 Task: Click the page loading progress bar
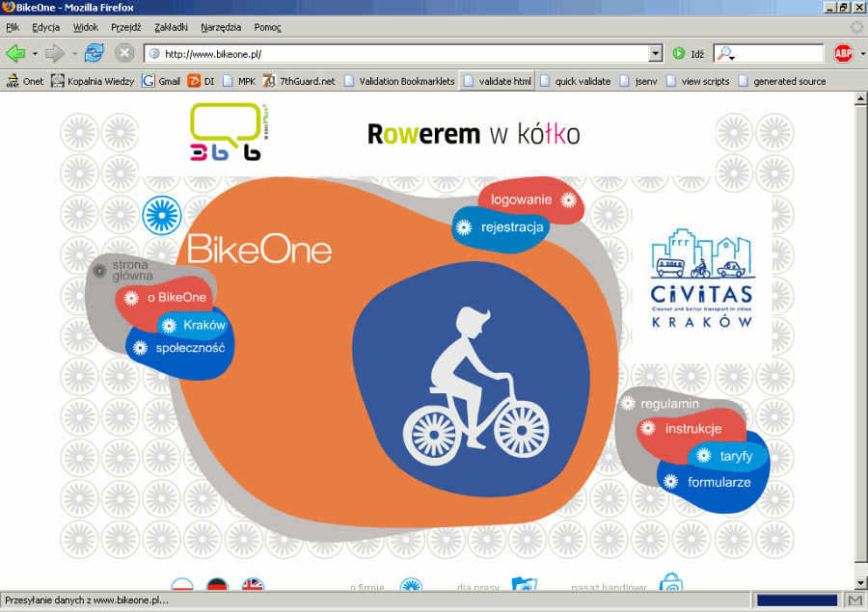click(x=798, y=600)
